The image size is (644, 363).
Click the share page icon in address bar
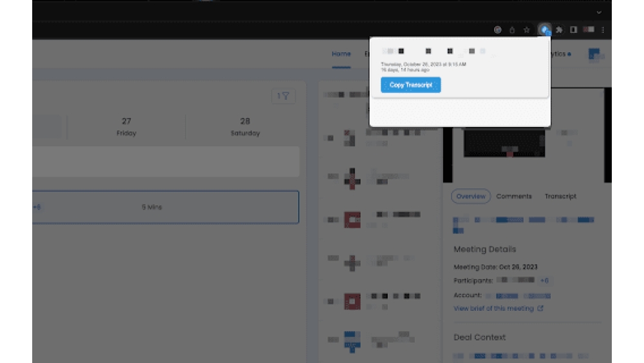coord(512,30)
